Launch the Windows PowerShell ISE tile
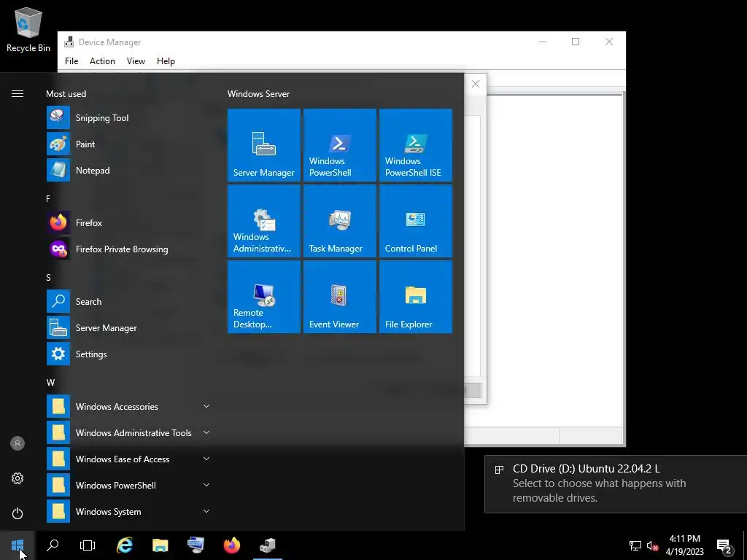This screenshot has width=747, height=560. (415, 145)
